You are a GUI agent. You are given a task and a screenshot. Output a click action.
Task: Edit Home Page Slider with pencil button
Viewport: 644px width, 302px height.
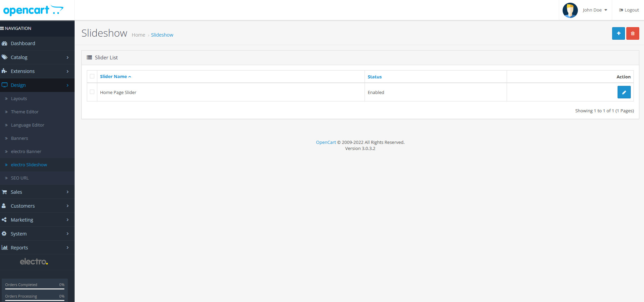coord(624,92)
